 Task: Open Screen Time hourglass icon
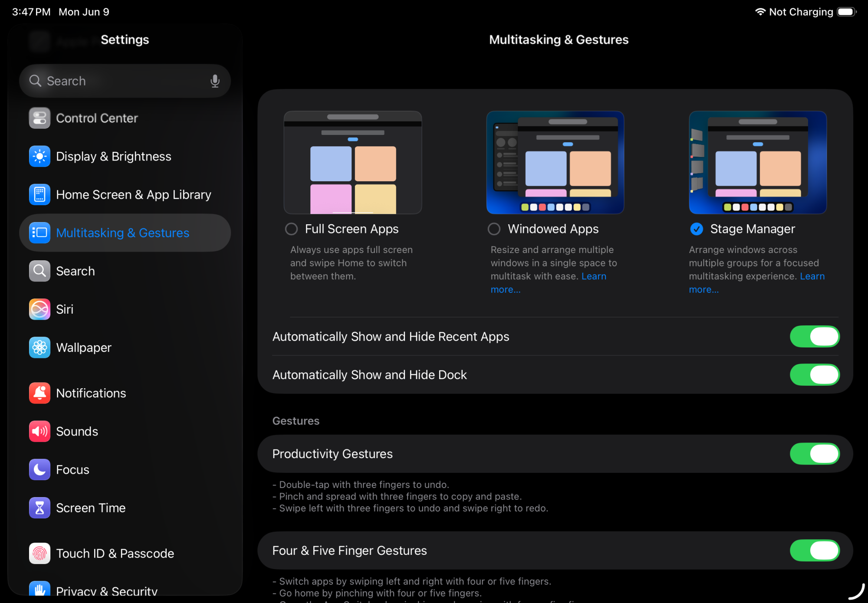click(x=39, y=508)
